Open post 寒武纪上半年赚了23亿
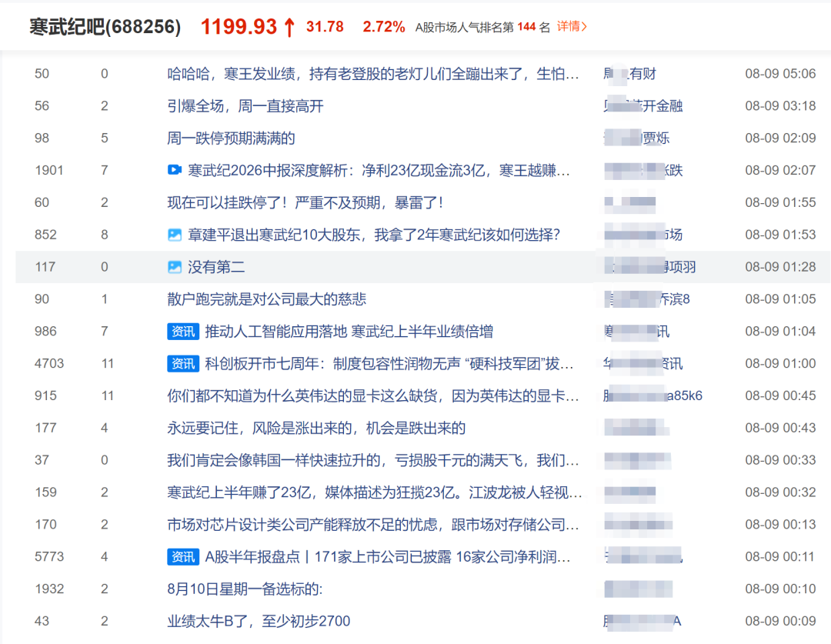 (x=375, y=492)
